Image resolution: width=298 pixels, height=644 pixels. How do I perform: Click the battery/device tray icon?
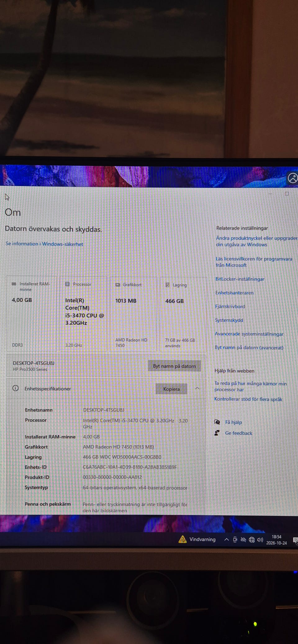(235, 540)
